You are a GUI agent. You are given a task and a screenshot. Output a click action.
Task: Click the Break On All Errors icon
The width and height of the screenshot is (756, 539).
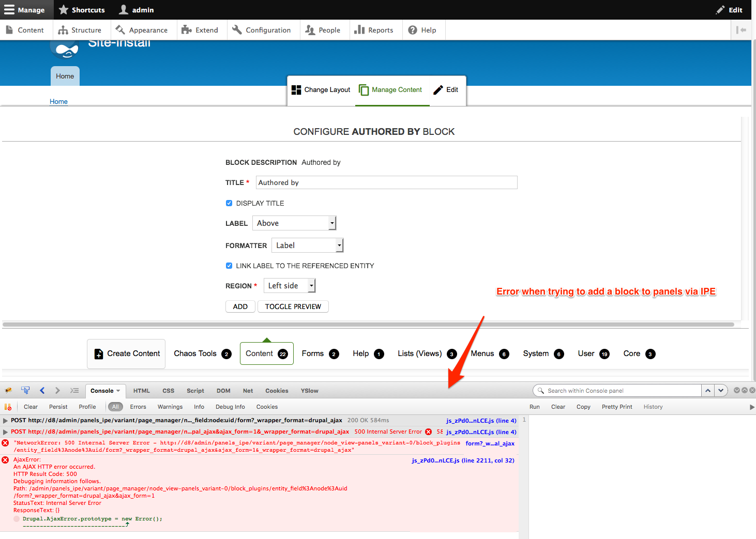click(8, 407)
